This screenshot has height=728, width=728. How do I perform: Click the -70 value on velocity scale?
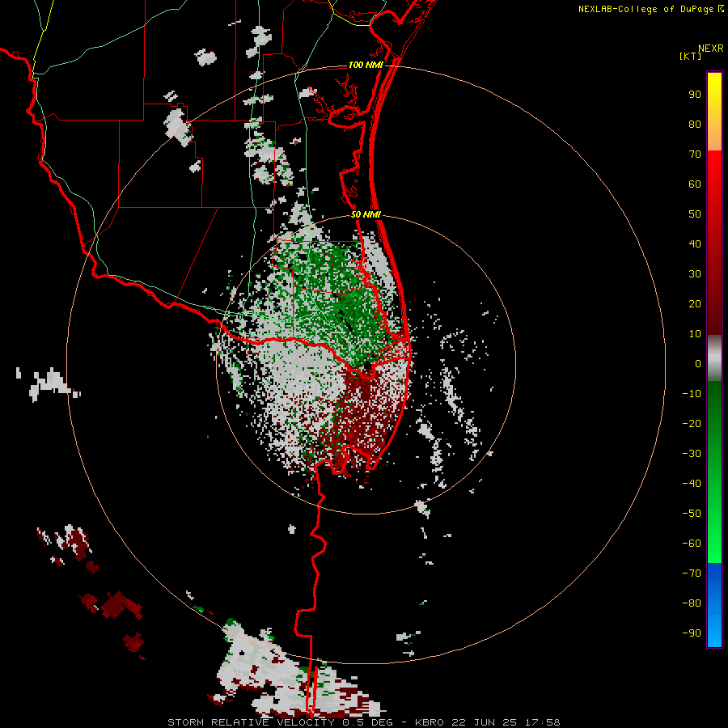pyautogui.click(x=692, y=574)
